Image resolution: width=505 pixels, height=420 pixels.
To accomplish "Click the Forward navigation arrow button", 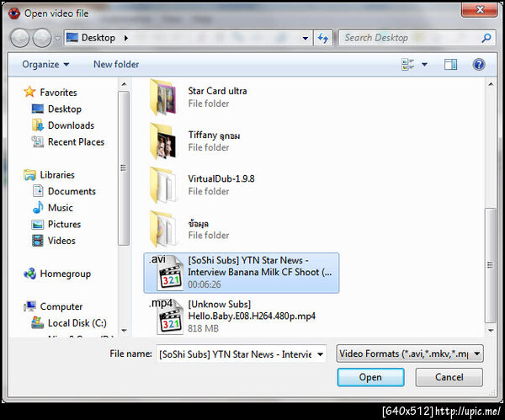I will coord(42,38).
